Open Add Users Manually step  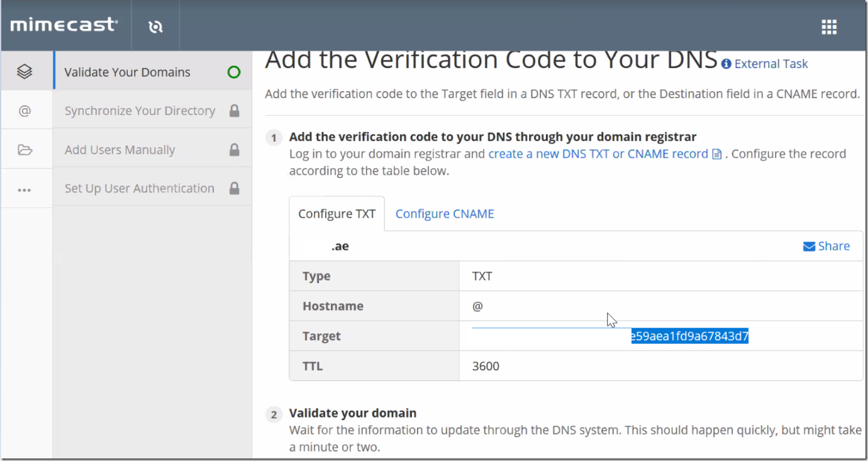point(153,150)
